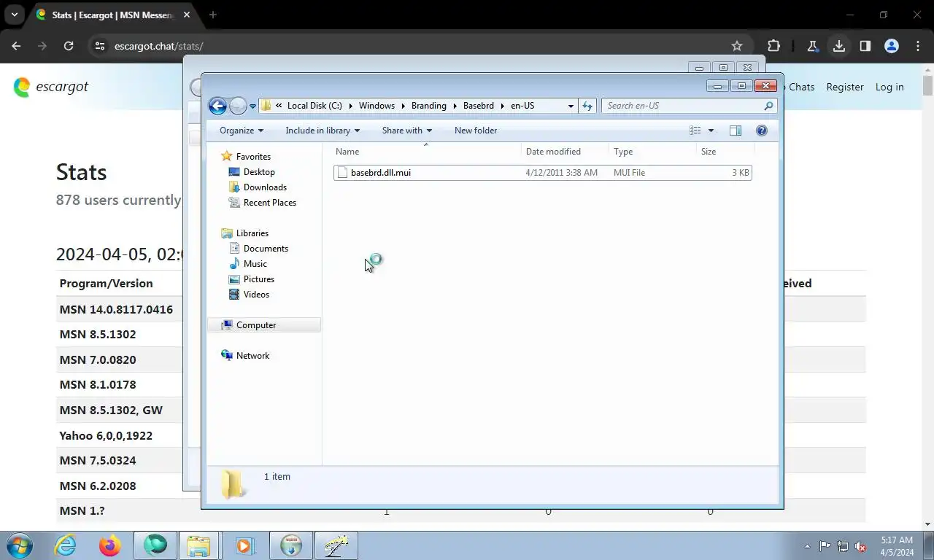This screenshot has width=934, height=560.
Task: Go back in the Explorer window
Action: (217, 106)
